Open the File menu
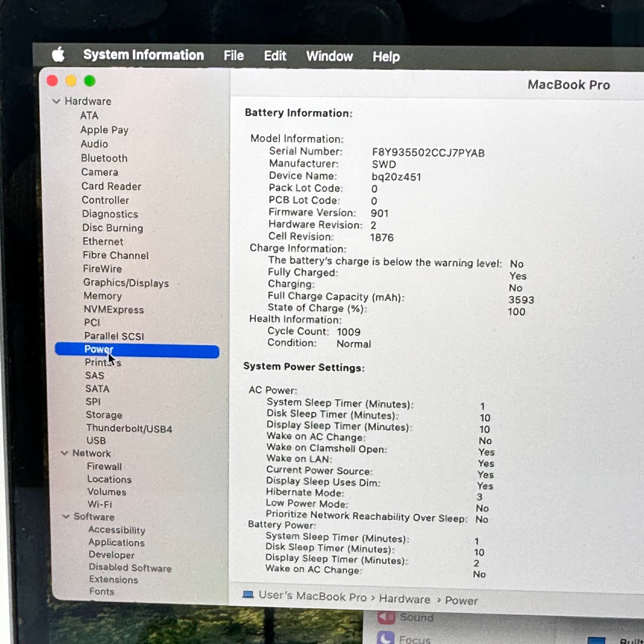Screen dimensions: 644x644 point(234,56)
